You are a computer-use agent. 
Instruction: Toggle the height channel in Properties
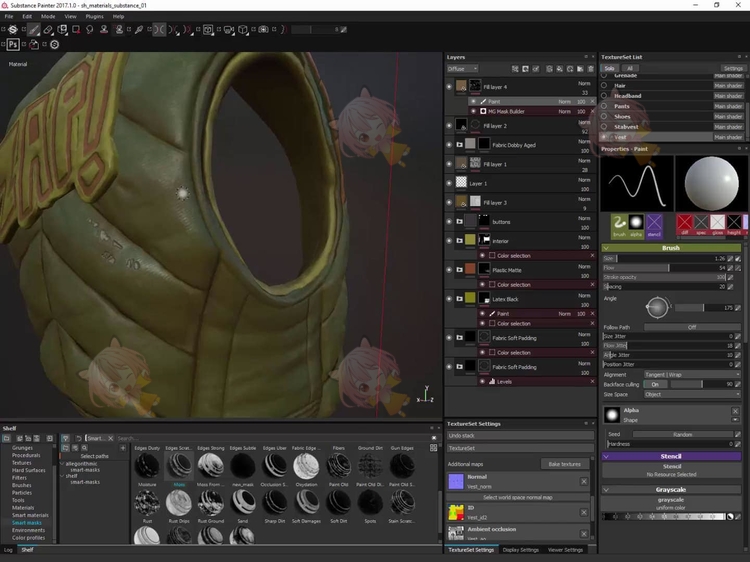pos(734,225)
